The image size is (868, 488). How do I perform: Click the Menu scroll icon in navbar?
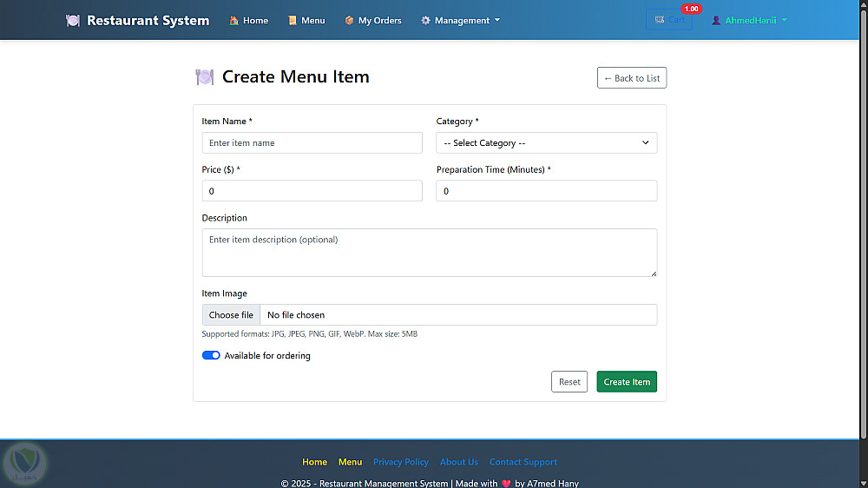pyautogui.click(x=293, y=20)
